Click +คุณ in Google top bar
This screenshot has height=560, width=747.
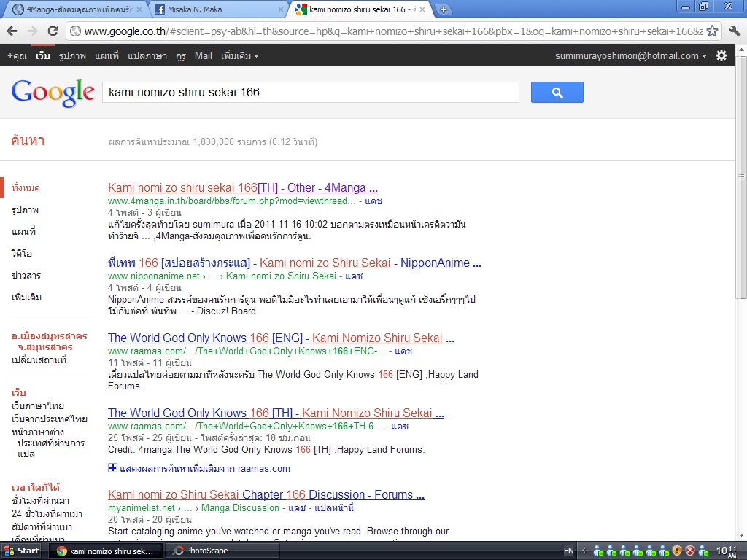pyautogui.click(x=18, y=55)
